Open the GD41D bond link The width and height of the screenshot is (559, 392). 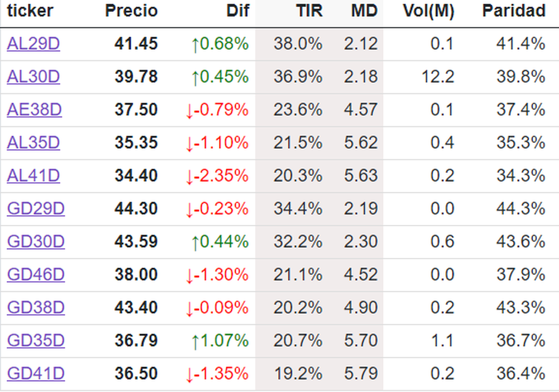click(36, 374)
